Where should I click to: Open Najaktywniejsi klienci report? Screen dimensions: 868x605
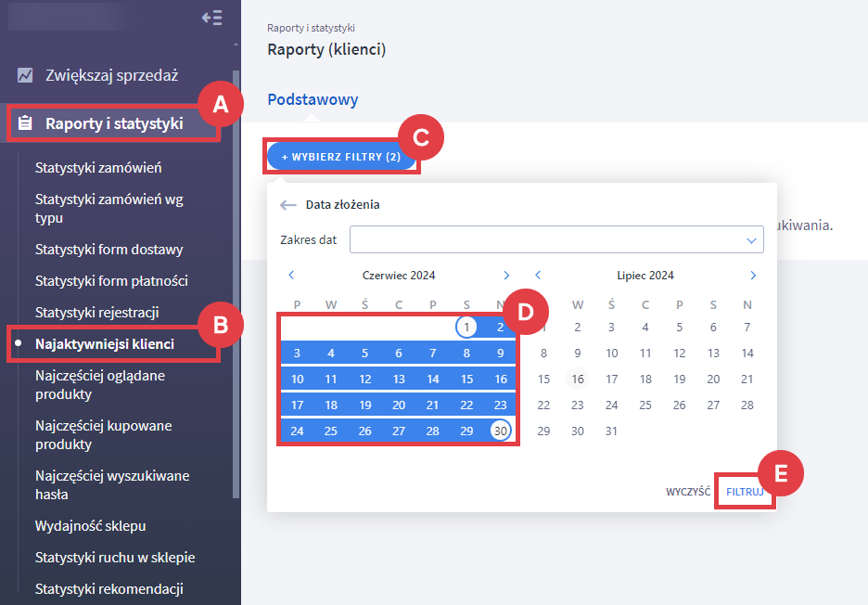tap(104, 344)
